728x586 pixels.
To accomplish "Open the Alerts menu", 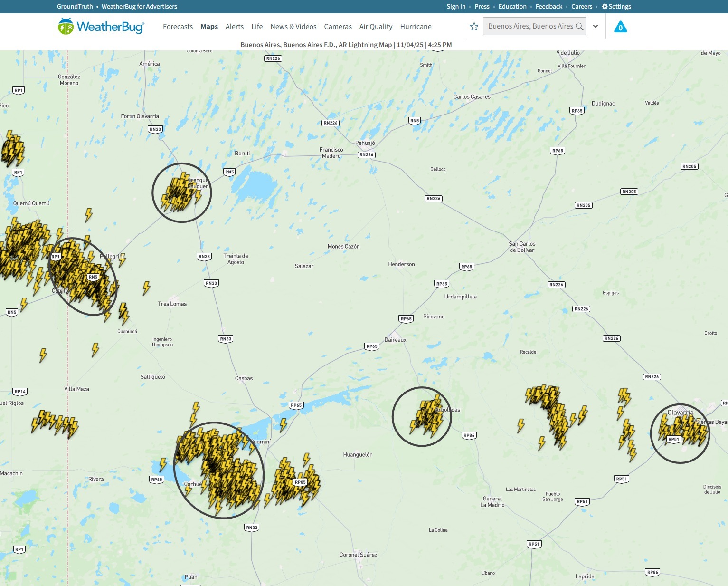I will 235,27.
